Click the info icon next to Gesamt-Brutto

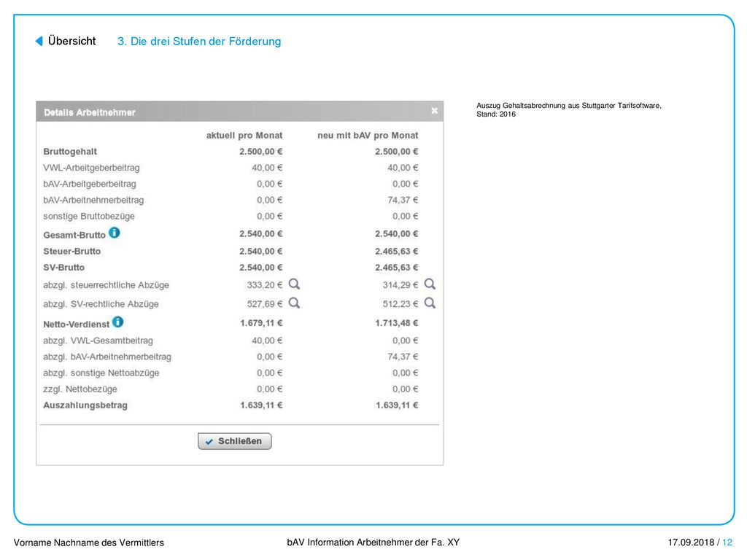115,233
